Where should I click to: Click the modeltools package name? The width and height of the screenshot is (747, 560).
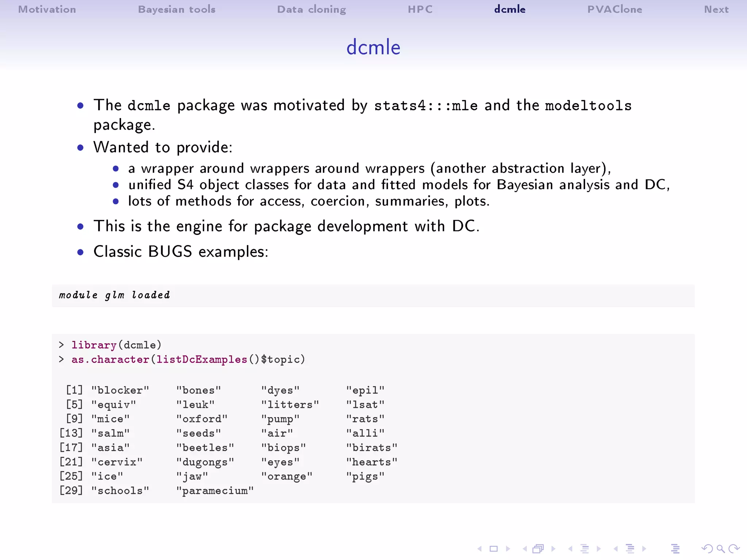(x=588, y=106)
